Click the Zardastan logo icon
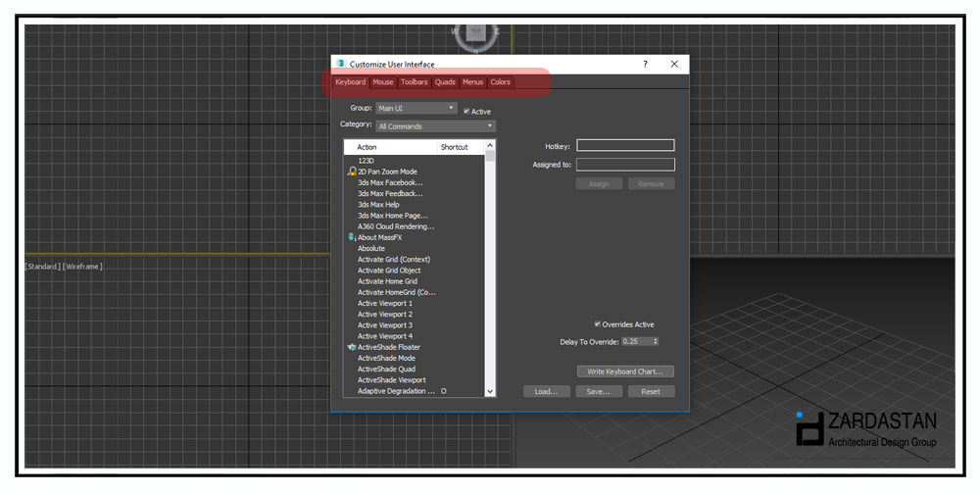Viewport: 980px width, 493px height. click(809, 429)
